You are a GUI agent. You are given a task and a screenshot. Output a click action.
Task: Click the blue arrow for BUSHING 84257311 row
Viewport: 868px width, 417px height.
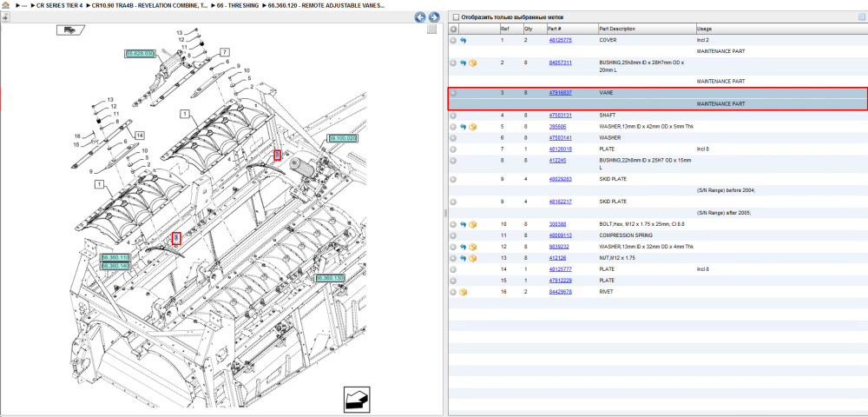point(464,63)
